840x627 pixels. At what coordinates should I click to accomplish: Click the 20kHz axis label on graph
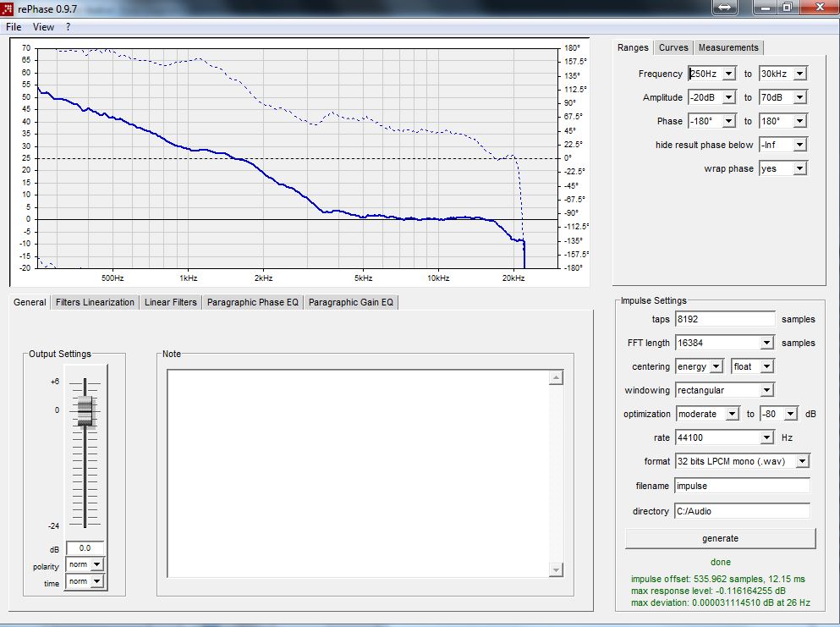(x=513, y=278)
